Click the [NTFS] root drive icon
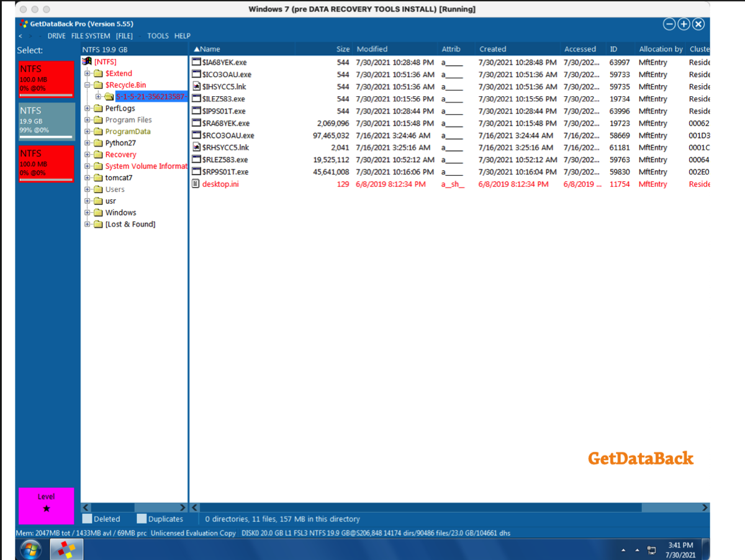The image size is (745, 560). [88, 61]
